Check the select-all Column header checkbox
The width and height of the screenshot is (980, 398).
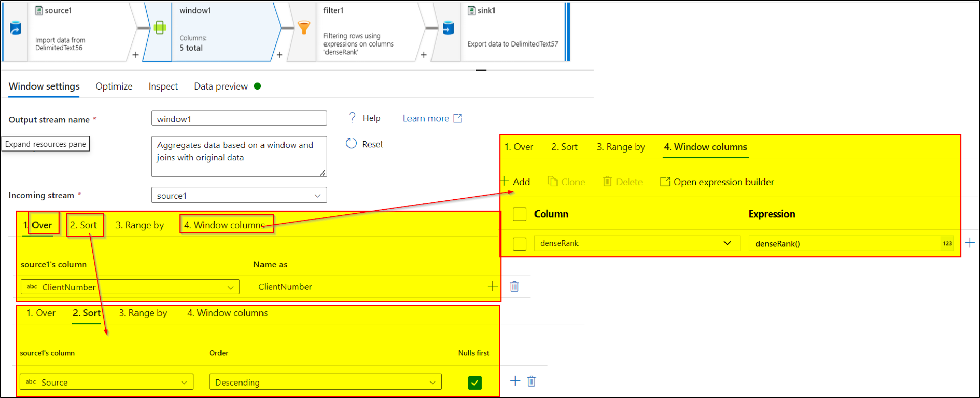click(x=520, y=214)
